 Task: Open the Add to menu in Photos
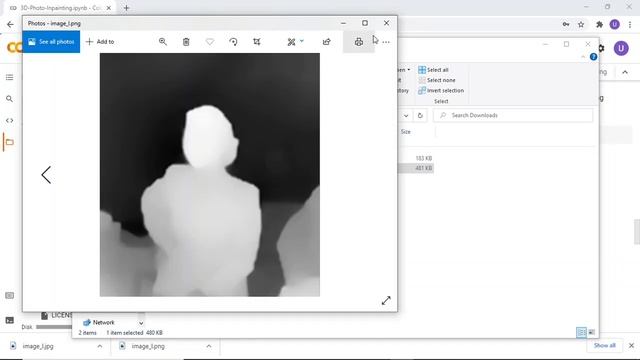click(100, 42)
